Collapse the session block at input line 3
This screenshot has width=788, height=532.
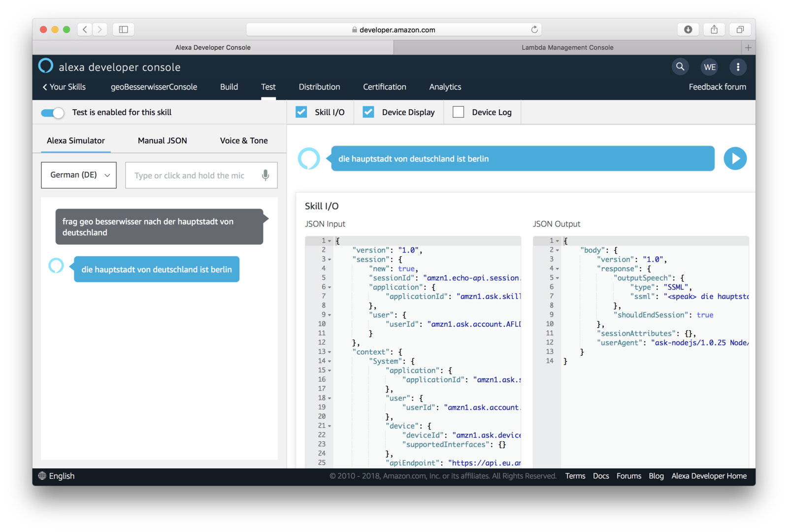point(329,259)
